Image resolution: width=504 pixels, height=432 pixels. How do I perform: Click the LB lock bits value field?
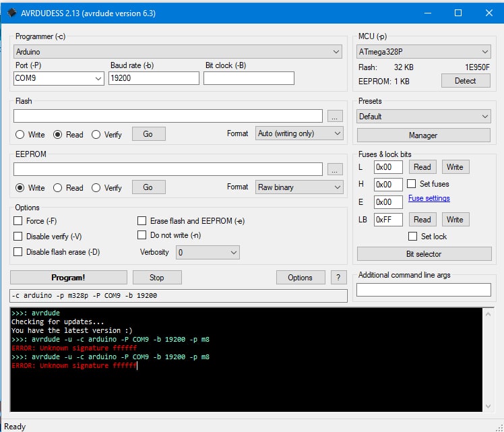(388, 220)
